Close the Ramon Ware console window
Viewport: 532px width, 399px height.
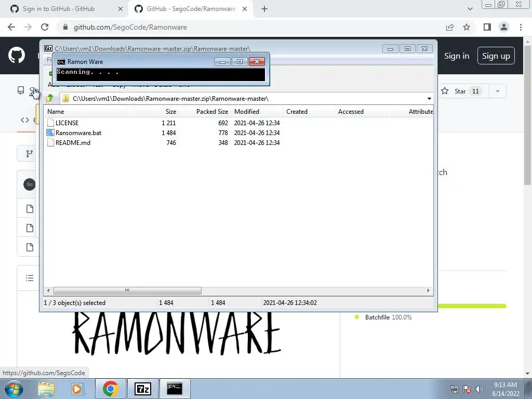click(x=257, y=61)
